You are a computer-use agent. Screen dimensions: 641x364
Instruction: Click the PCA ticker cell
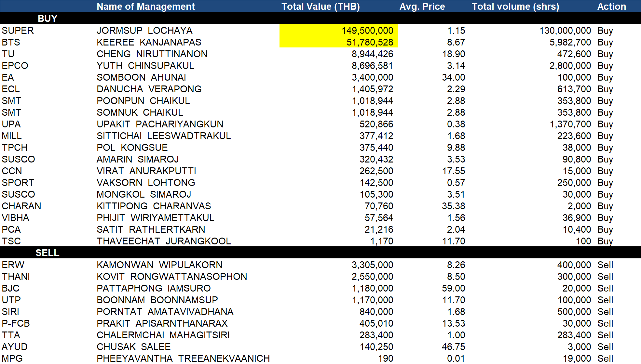(x=11, y=229)
